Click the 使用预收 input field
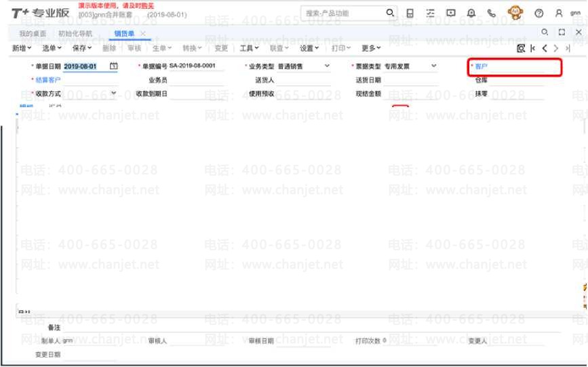 tap(303, 94)
